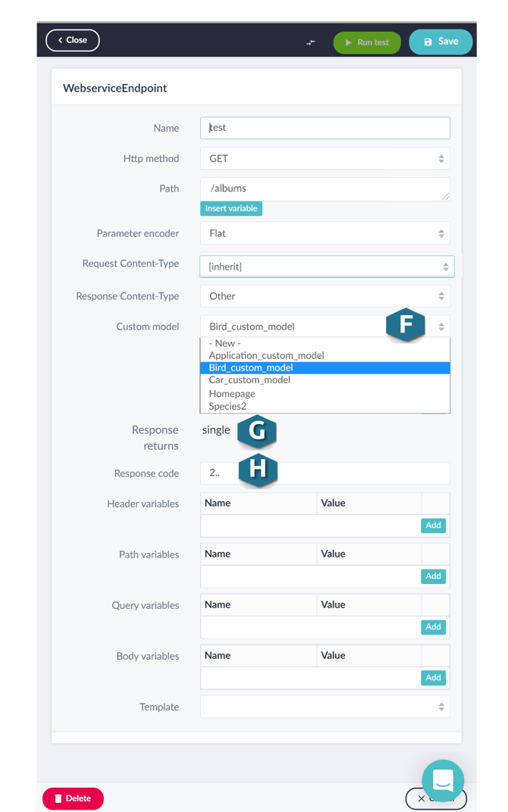This screenshot has height=812, width=508.
Task: Add a new Header variable
Action: click(x=434, y=526)
